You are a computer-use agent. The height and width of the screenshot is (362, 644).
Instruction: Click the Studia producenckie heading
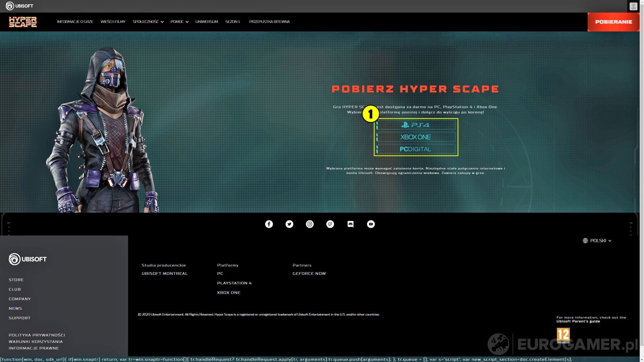164,265
